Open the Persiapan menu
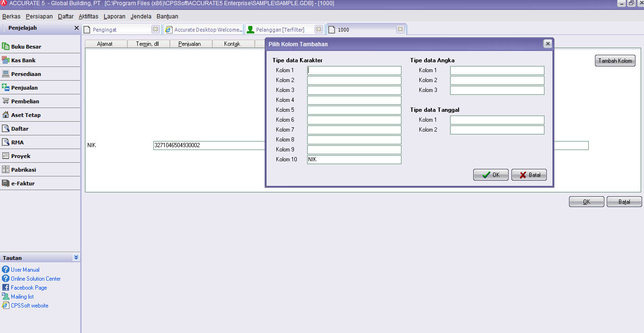Screen dimensions: 644x333 39,16
